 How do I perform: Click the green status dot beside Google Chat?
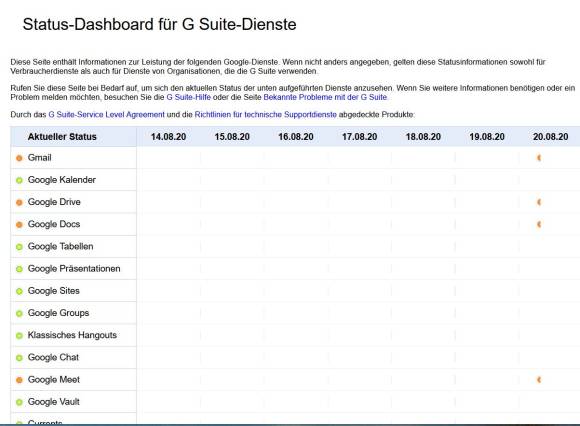pos(19,358)
